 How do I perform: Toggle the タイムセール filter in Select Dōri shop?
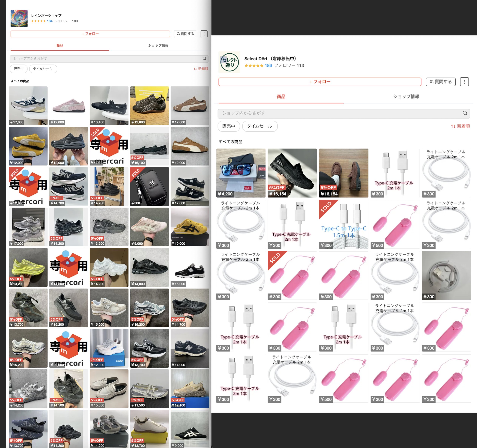click(x=260, y=126)
